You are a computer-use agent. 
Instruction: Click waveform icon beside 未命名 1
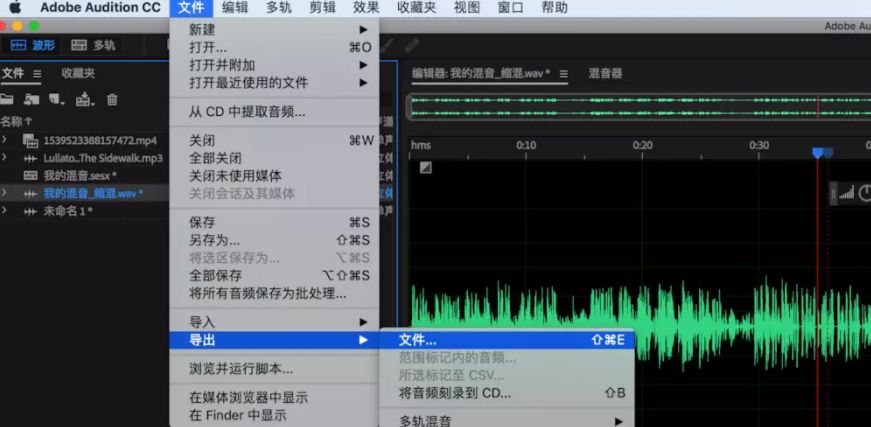coord(31,212)
